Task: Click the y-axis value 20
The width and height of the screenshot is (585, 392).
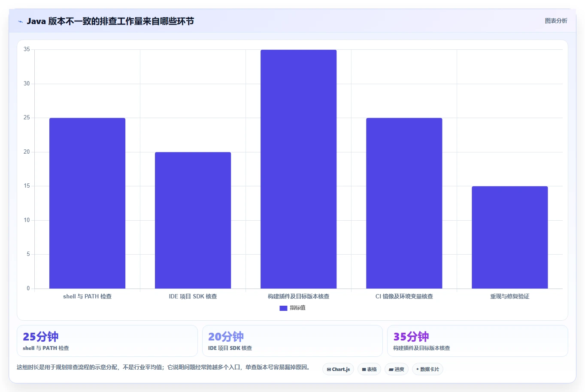Action: [x=27, y=152]
